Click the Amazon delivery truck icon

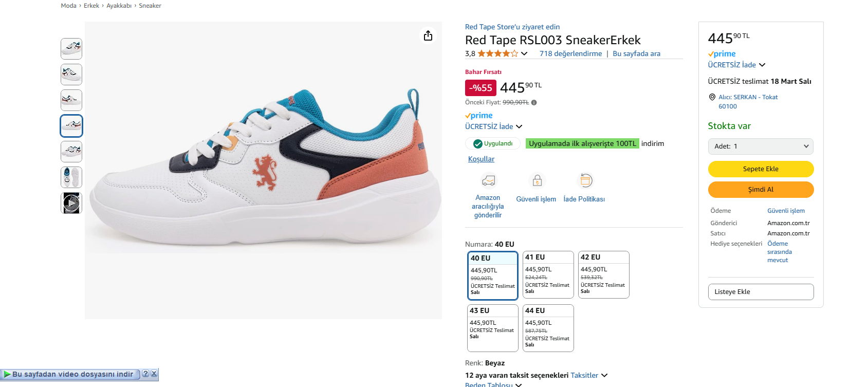click(488, 180)
